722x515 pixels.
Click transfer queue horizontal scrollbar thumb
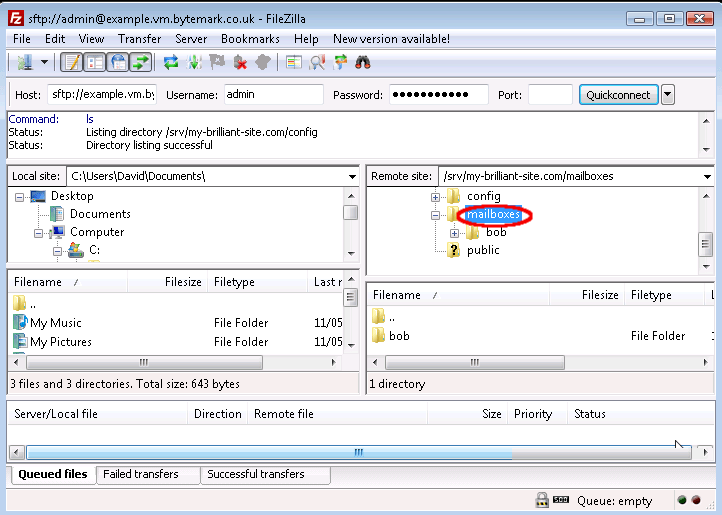pos(359,452)
